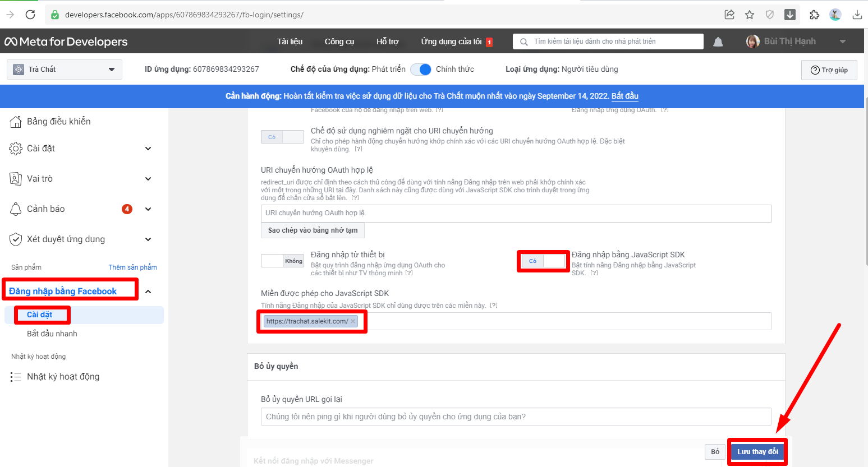Open the Trà Chất app selector dropdown
Screen dimensions: 868x467
tap(65, 70)
